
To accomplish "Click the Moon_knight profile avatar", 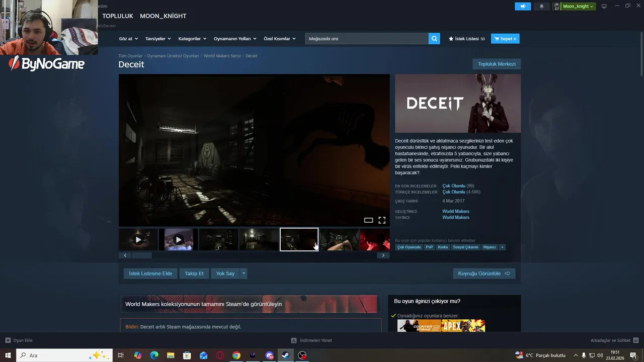I will click(x=557, y=6).
